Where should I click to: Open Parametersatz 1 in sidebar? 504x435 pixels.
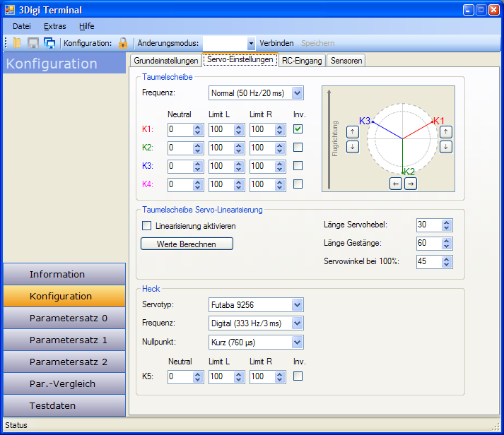click(x=64, y=340)
